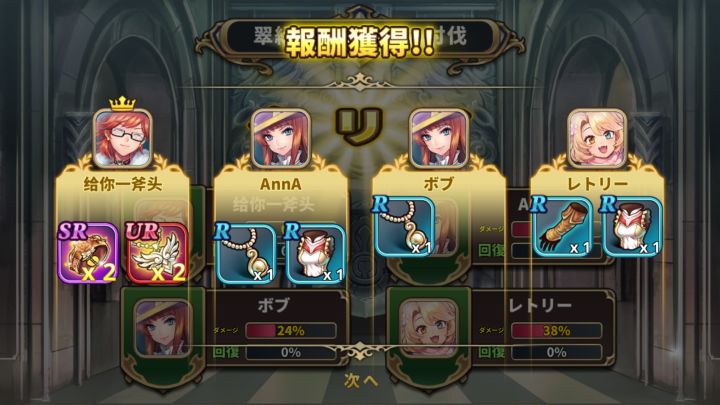Tap ボブ's portrait in the damage panel

(x=163, y=328)
